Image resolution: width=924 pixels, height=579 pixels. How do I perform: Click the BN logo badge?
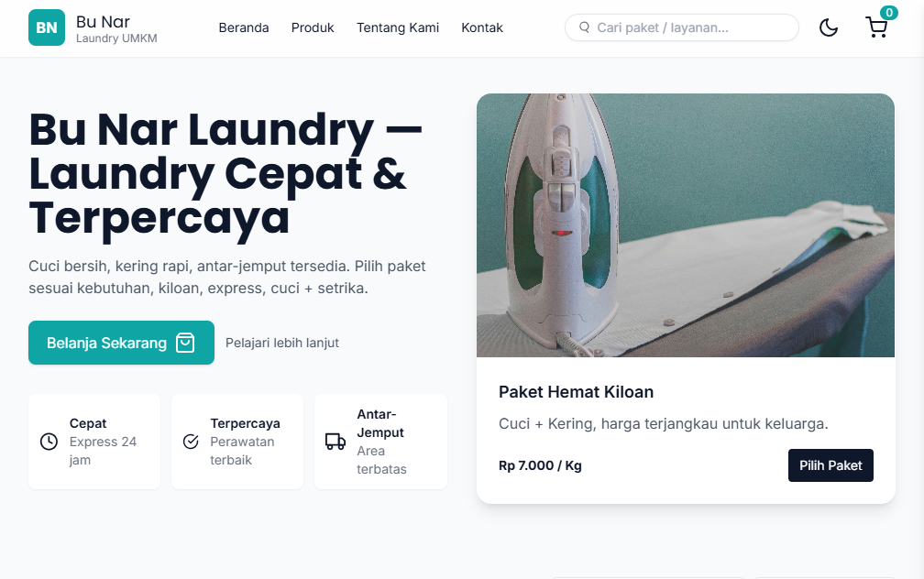tap(47, 27)
